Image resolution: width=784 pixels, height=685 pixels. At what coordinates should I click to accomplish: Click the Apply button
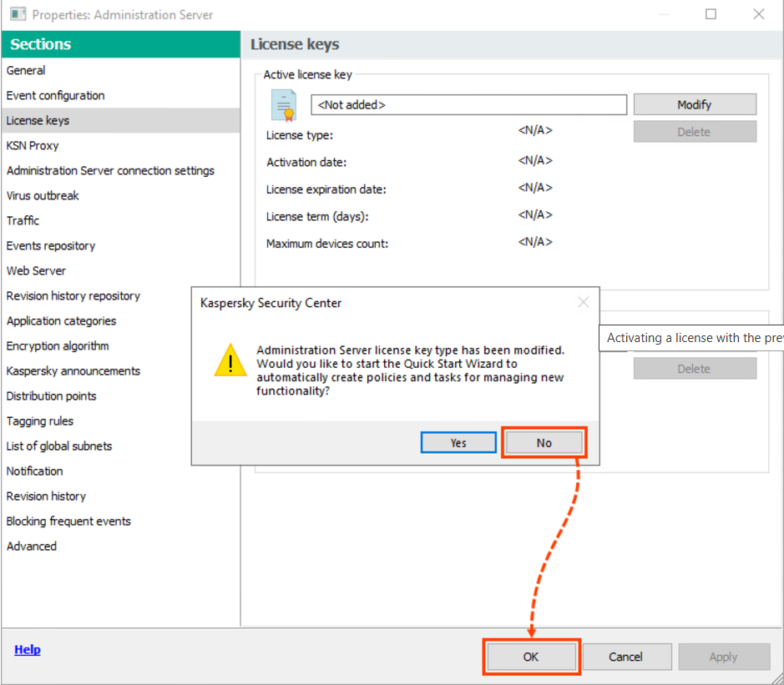pos(723,657)
